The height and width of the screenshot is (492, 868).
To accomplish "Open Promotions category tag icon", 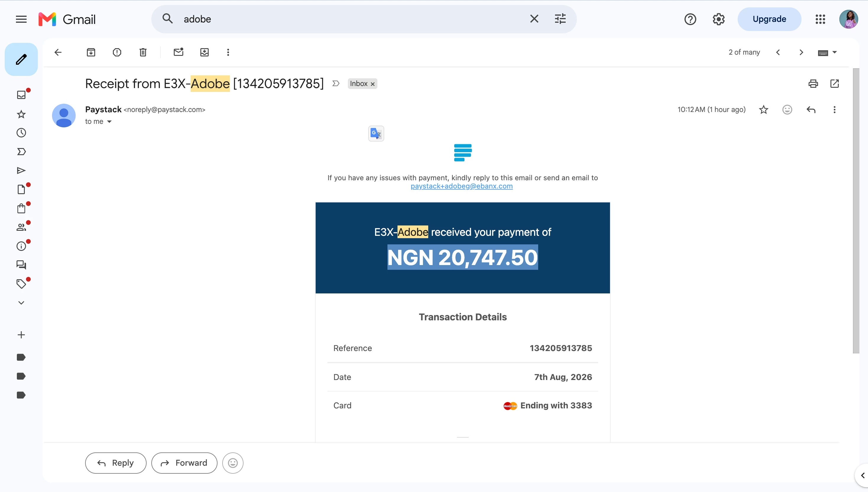I will tap(21, 284).
